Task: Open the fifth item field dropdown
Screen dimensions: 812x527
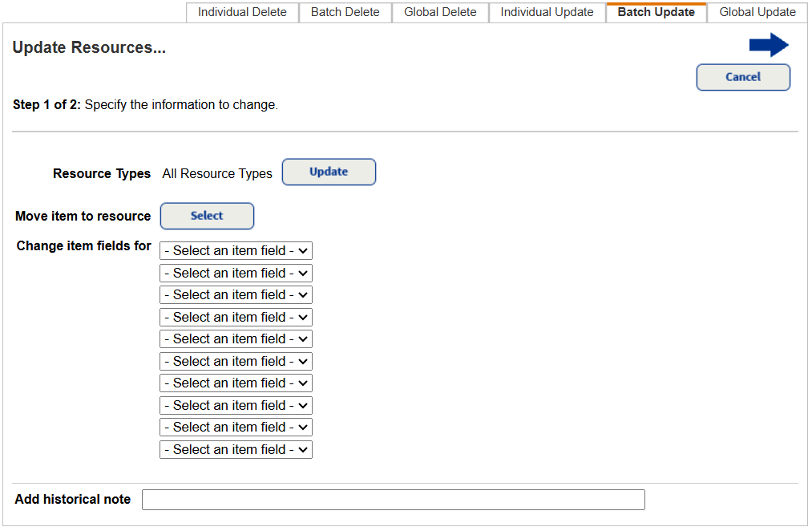Action: (236, 338)
